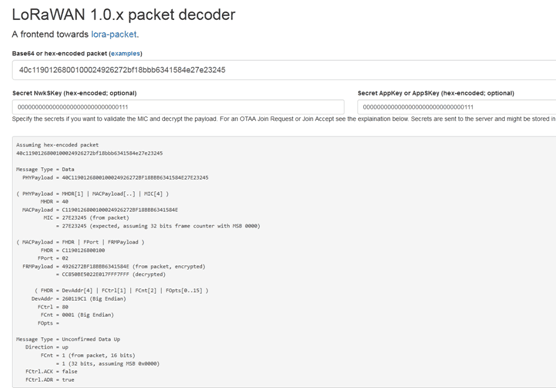Click the Specify the secrets help text

click(x=284, y=119)
